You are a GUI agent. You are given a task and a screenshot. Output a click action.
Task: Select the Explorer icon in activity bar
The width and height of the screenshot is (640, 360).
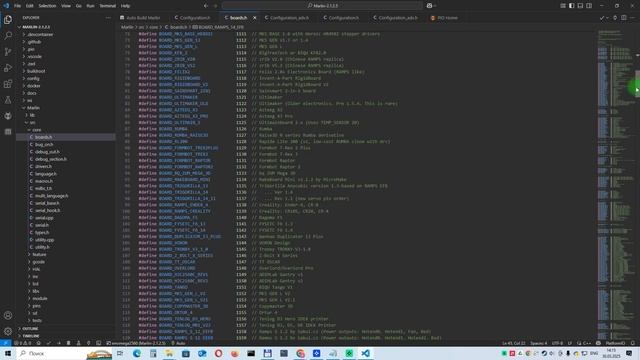pyautogui.click(x=8, y=20)
